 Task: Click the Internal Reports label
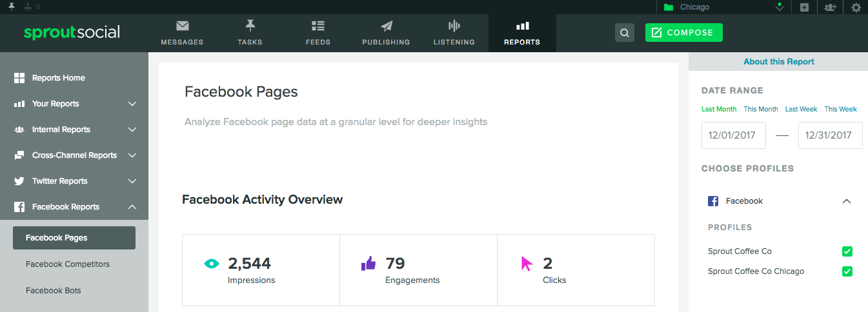(x=61, y=130)
